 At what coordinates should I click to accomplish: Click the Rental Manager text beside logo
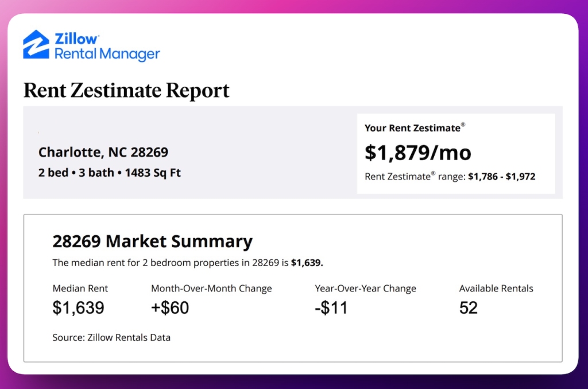click(x=107, y=55)
